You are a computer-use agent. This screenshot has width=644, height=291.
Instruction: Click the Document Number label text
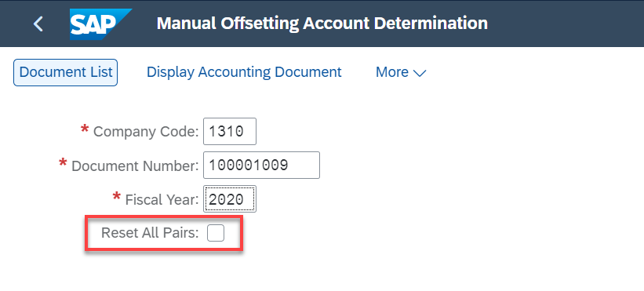pos(135,166)
